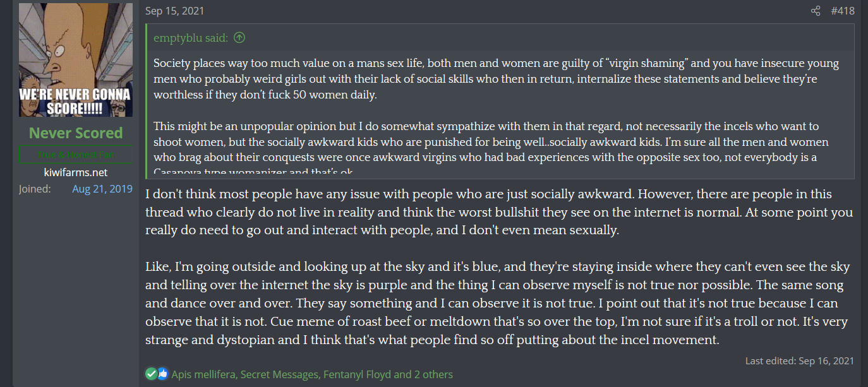Click the share icon beside post #418

(x=816, y=11)
